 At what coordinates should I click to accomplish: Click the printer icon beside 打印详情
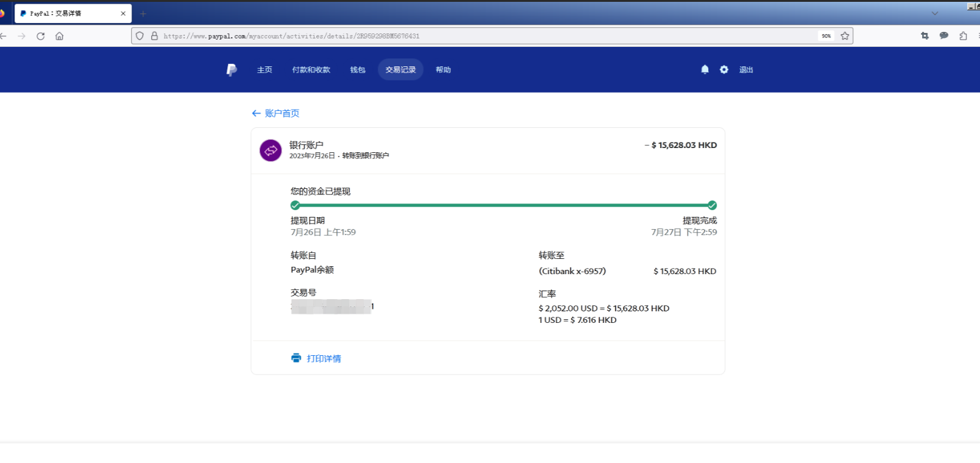coord(296,358)
